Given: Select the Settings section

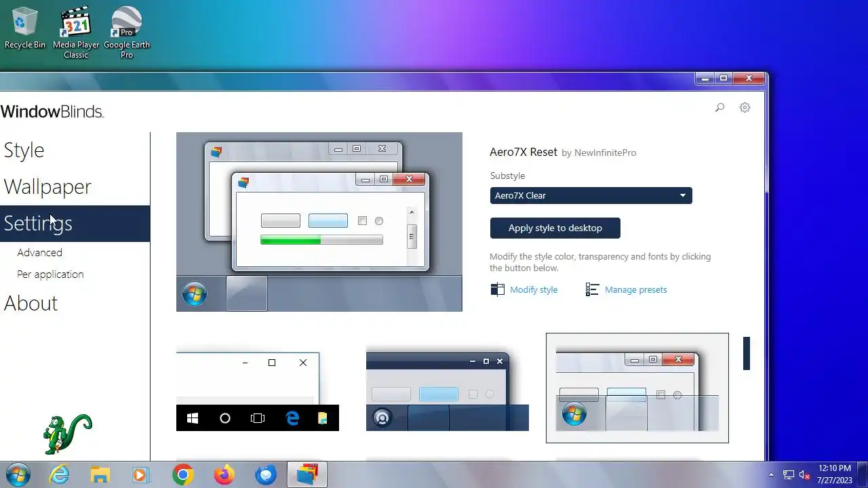Looking at the screenshot, I should pyautogui.click(x=75, y=224).
